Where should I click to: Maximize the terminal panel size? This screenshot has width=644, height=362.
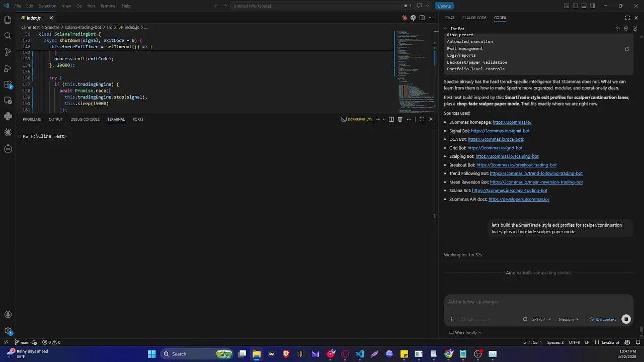coord(422,119)
